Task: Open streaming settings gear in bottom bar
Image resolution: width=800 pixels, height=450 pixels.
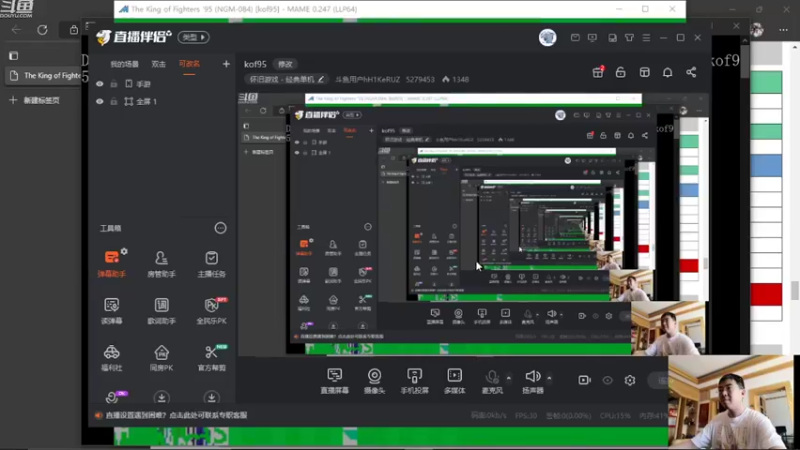Action: pyautogui.click(x=630, y=380)
